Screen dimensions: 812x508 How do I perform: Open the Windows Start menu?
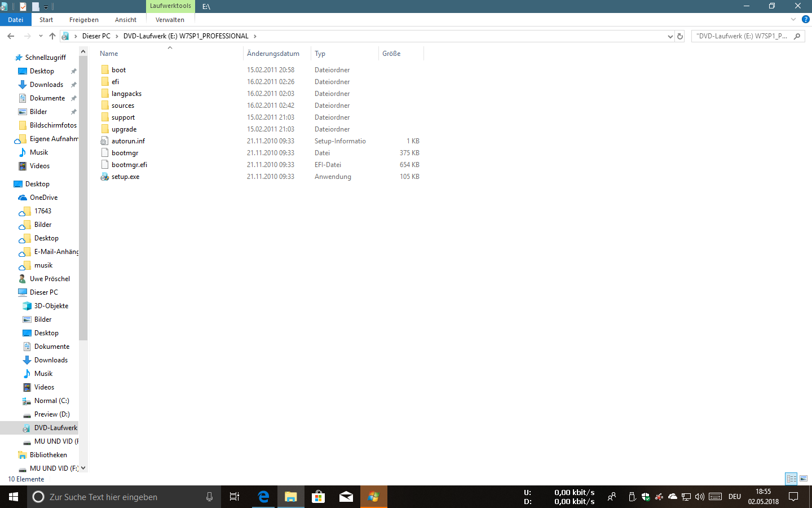(14, 497)
